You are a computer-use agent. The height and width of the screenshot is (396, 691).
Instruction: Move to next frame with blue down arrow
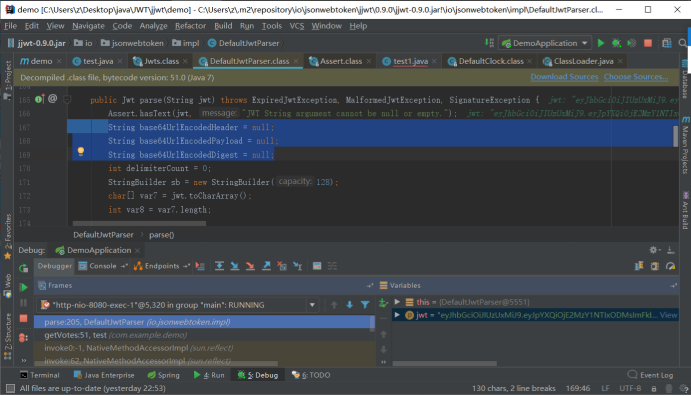pos(349,305)
